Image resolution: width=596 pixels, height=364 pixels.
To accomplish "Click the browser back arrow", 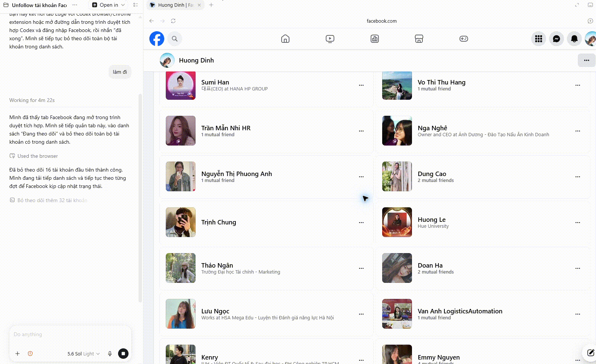I will click(152, 21).
